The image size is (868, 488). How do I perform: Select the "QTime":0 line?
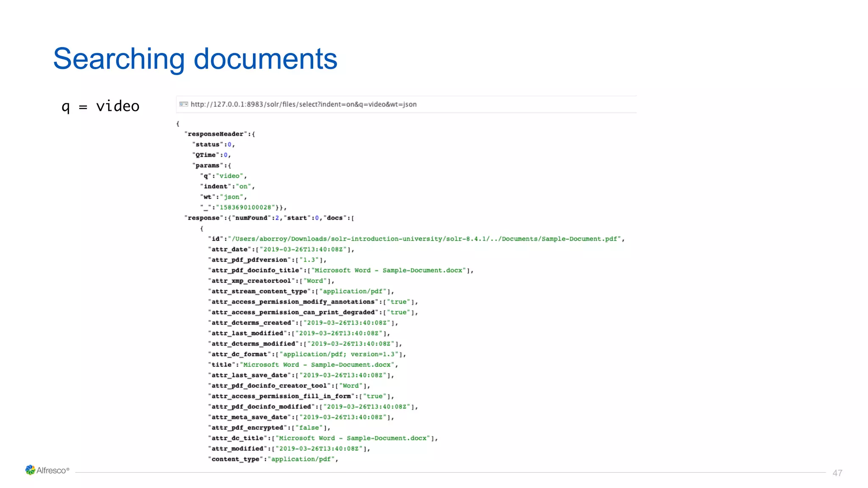click(211, 155)
